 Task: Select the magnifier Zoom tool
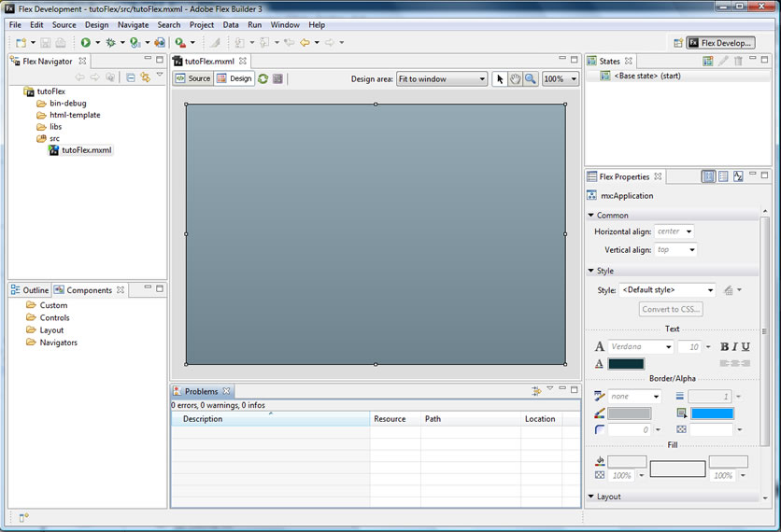click(x=530, y=79)
